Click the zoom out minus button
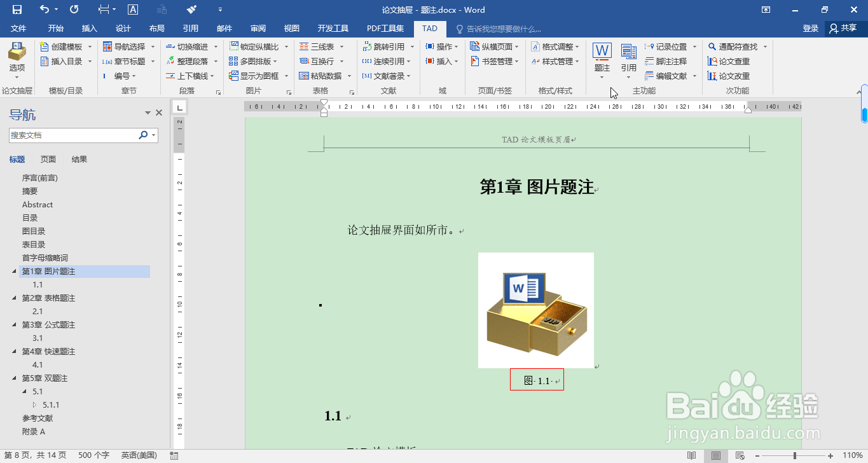 [x=756, y=455]
